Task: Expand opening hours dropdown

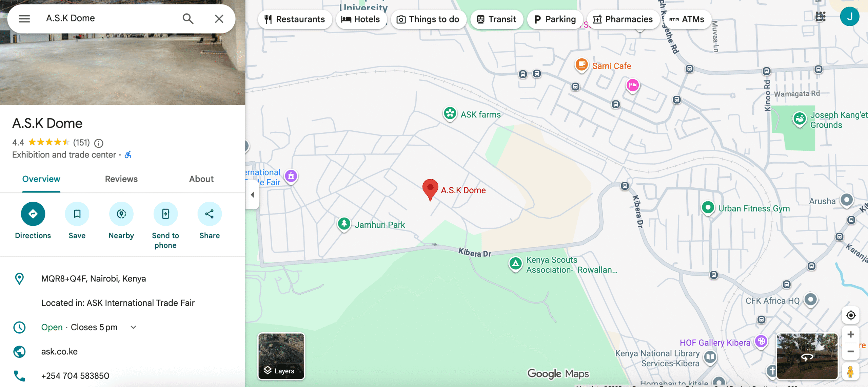Action: 133,327
